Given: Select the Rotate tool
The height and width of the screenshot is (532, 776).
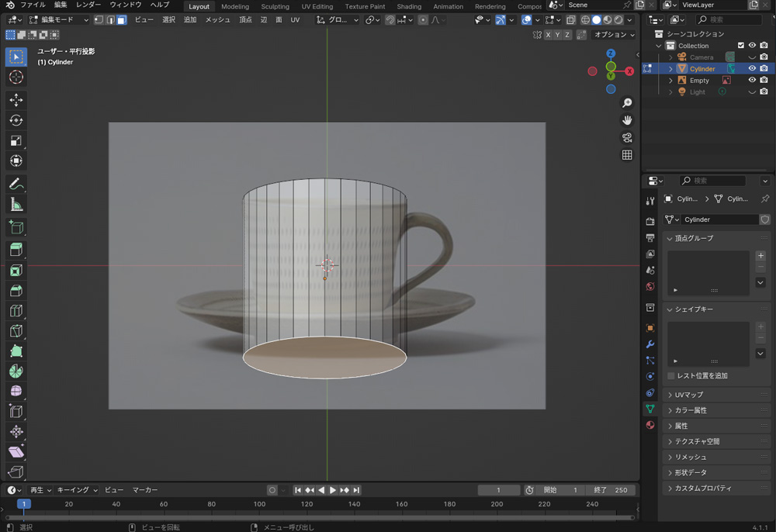Looking at the screenshot, I should point(16,120).
